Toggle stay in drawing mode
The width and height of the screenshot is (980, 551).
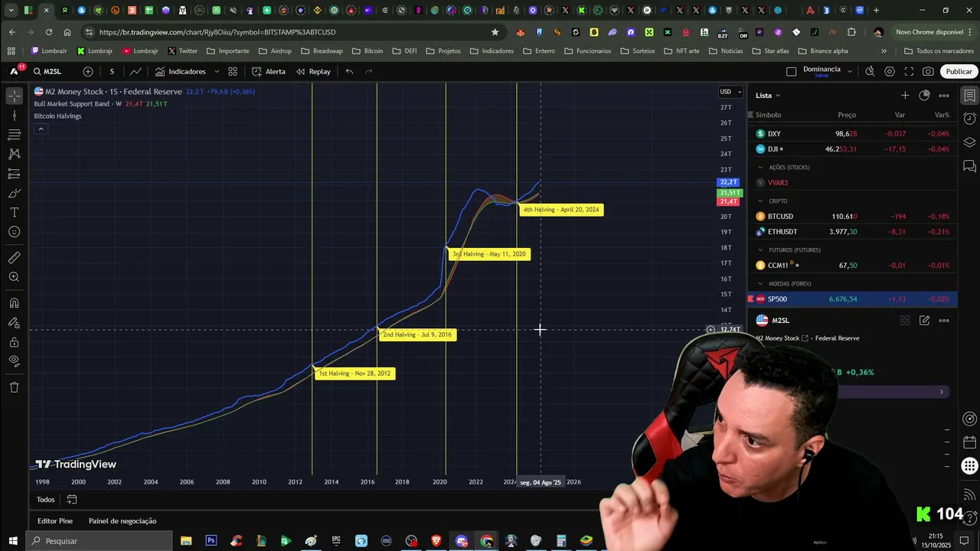pyautogui.click(x=14, y=322)
